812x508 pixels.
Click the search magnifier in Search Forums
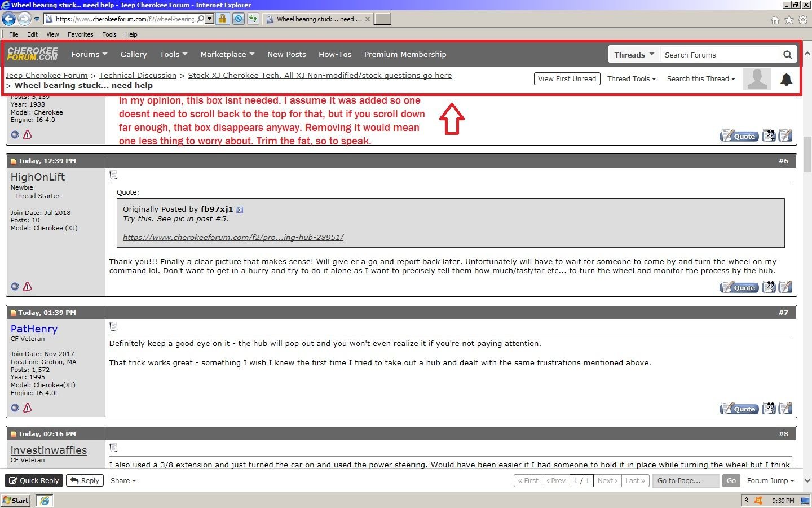pos(787,55)
